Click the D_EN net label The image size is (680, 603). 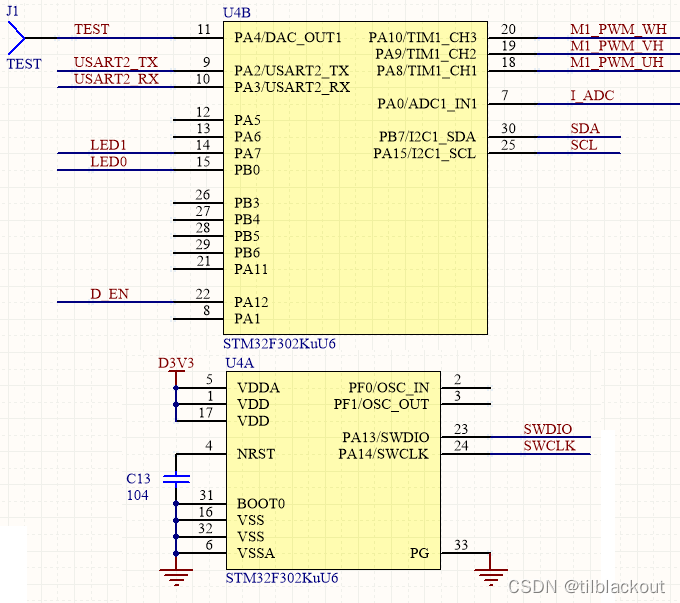tap(109, 294)
